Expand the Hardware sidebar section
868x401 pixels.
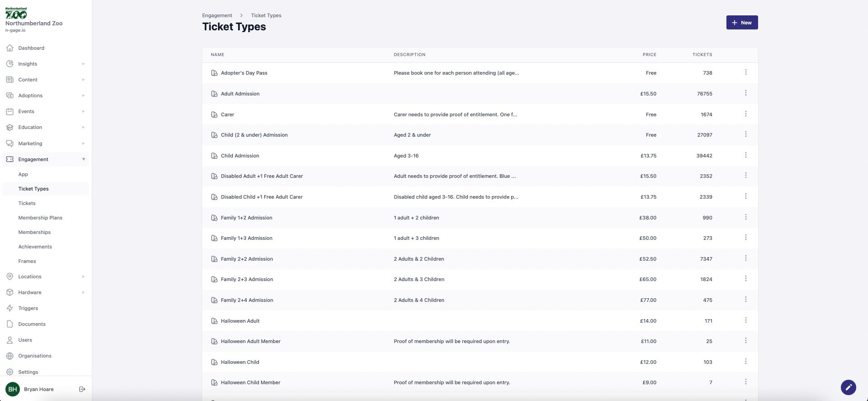coord(83,292)
